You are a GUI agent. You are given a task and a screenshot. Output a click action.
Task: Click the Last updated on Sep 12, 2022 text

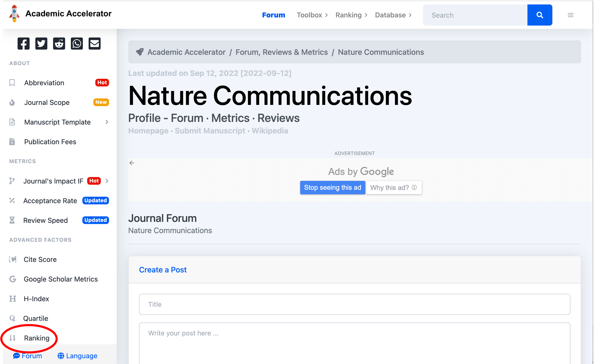click(x=210, y=73)
